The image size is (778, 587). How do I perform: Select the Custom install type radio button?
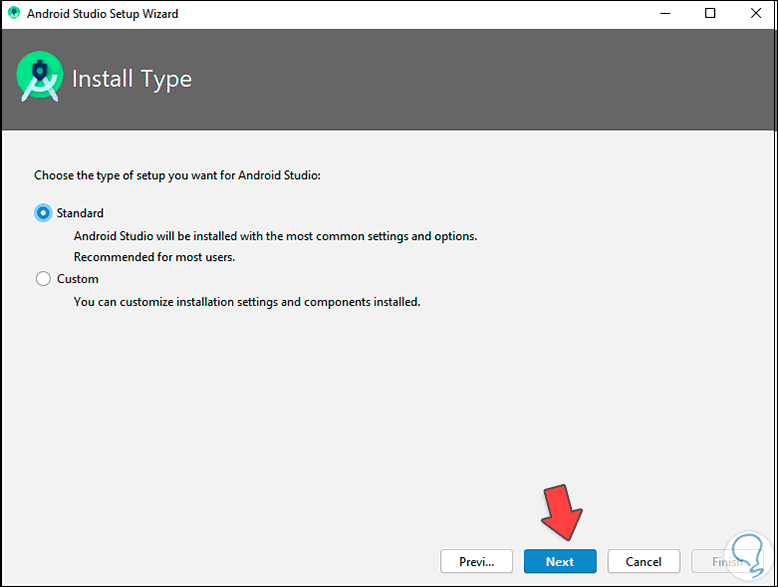tap(43, 278)
